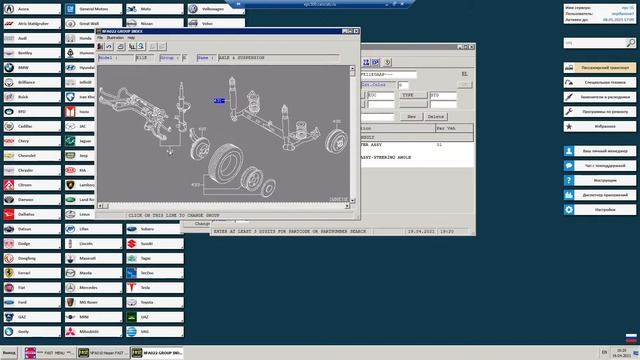Click the Name field showing AXLE & SUSPENSION
This screenshot has height=360, width=640.
[x=278, y=58]
